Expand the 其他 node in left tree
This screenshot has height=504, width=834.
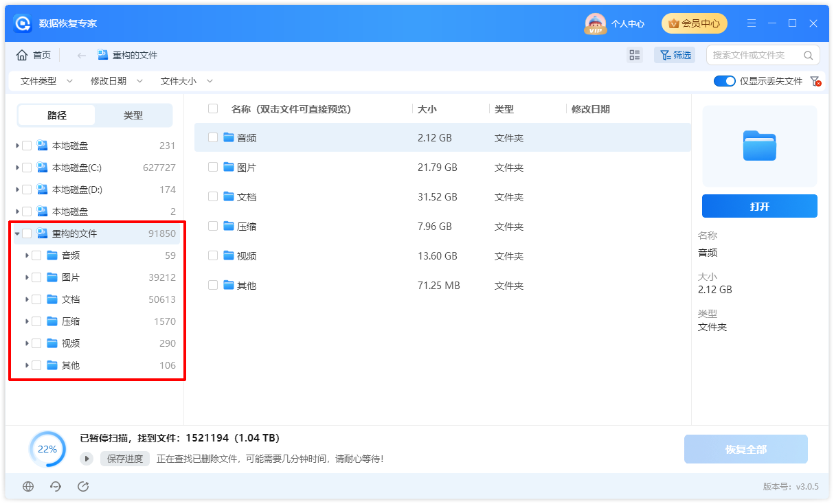(27, 365)
